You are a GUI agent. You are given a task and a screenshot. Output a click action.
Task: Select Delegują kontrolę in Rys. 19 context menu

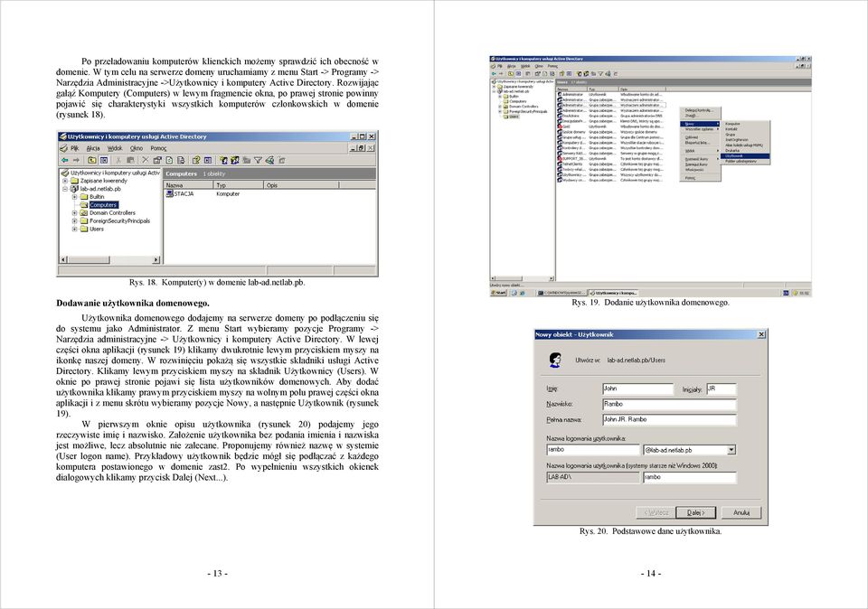tap(699, 110)
